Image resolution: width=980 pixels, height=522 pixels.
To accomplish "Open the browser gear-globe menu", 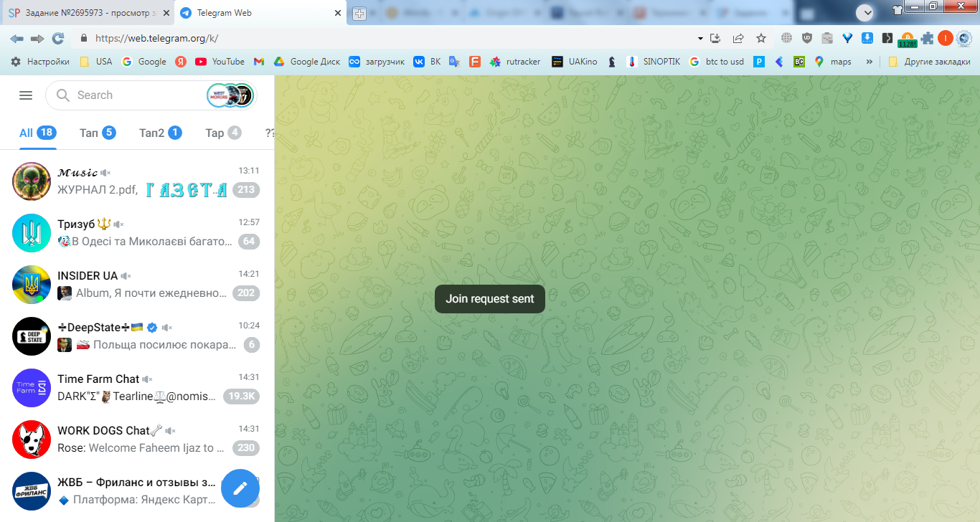I will [964, 38].
